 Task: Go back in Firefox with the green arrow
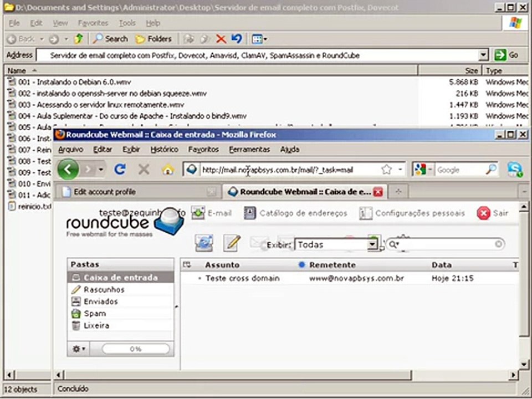point(68,169)
